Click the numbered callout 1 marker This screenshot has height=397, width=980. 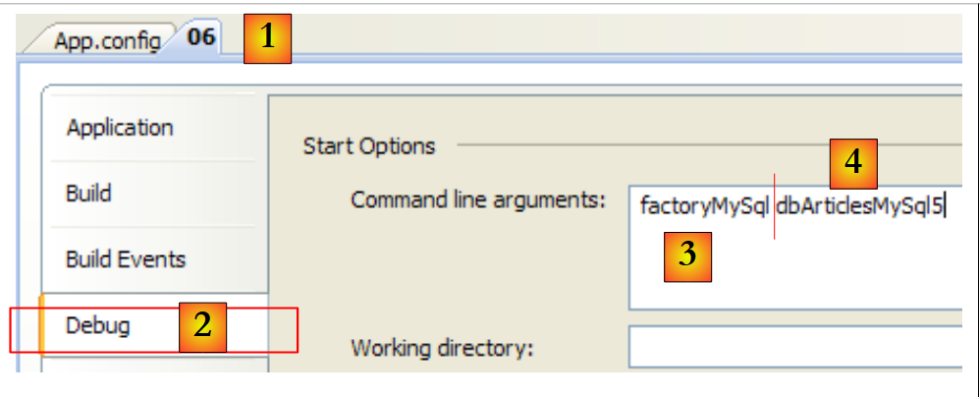click(x=267, y=40)
